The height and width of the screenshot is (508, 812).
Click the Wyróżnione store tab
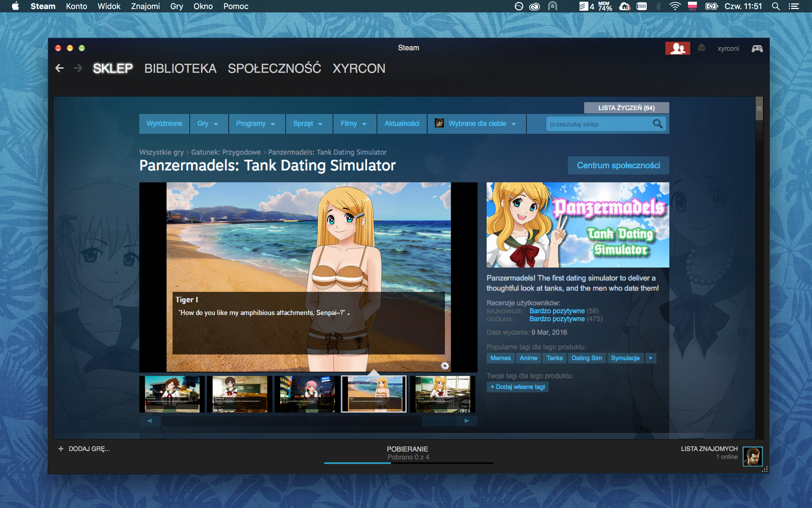pos(164,124)
